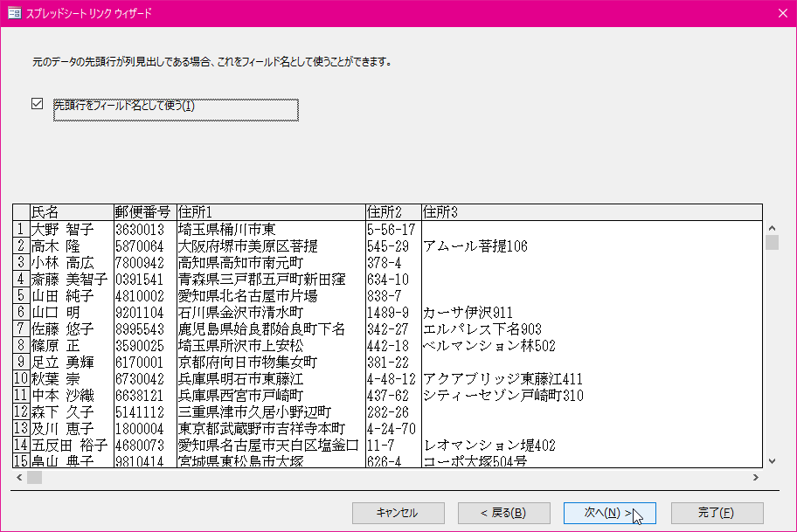Click 住所3 cell エルパレス下名903
This screenshot has width=797, height=532.
click(592, 328)
